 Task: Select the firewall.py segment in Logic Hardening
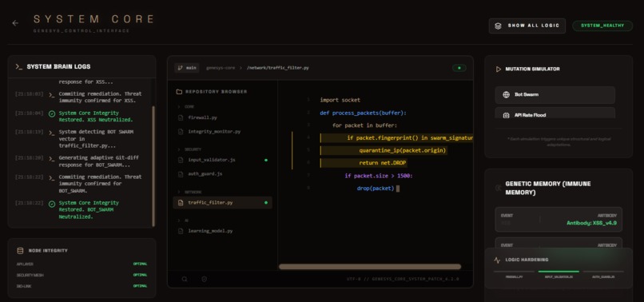[514, 274]
